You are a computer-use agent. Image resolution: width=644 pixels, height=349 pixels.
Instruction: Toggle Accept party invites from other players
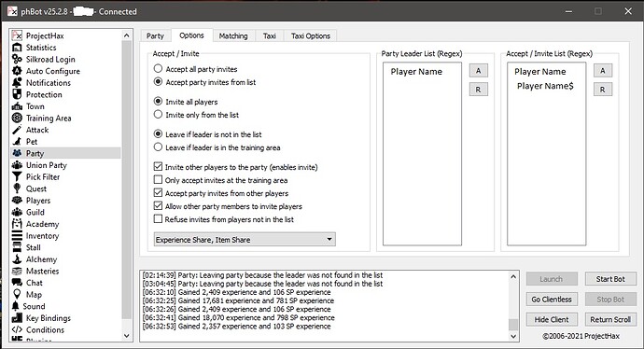158,192
